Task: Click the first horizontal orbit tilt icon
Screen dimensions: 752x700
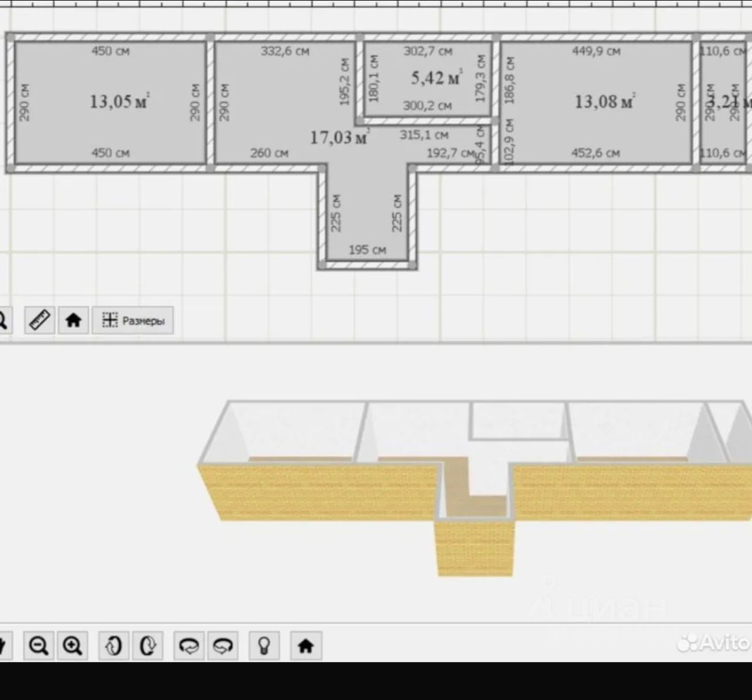Action: click(x=189, y=644)
